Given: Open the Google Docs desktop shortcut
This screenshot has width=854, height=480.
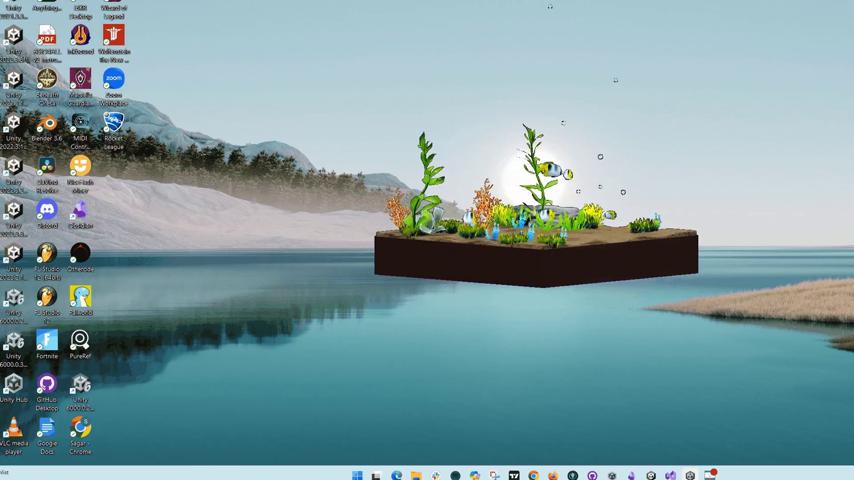Looking at the screenshot, I should click(47, 428).
